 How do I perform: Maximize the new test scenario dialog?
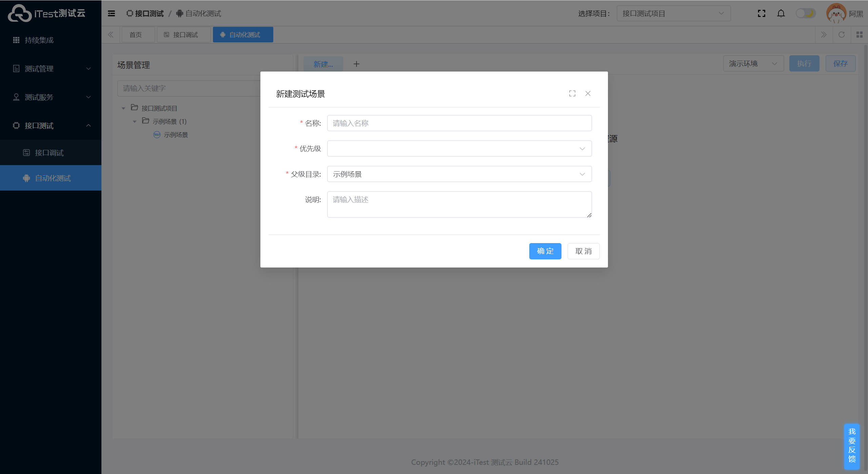coord(572,94)
